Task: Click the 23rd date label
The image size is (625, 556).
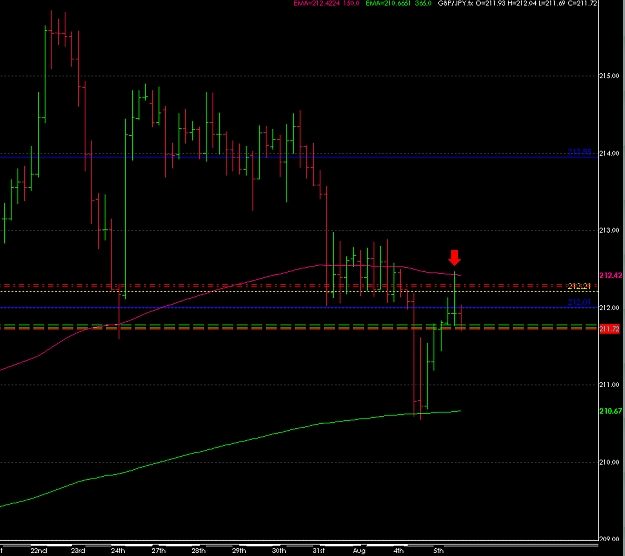Action: (x=78, y=551)
